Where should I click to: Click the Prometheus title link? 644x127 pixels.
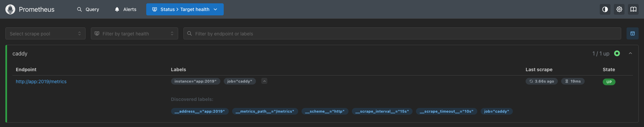tap(37, 9)
